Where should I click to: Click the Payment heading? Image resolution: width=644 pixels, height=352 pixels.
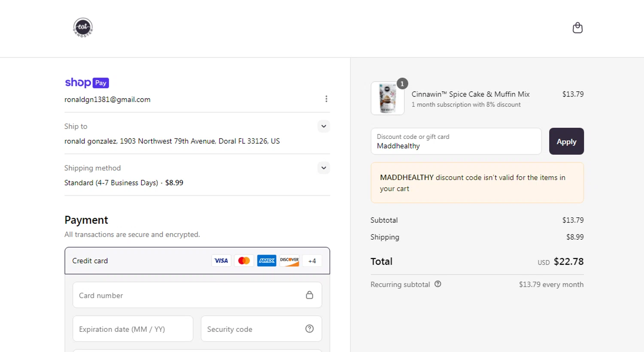point(86,220)
